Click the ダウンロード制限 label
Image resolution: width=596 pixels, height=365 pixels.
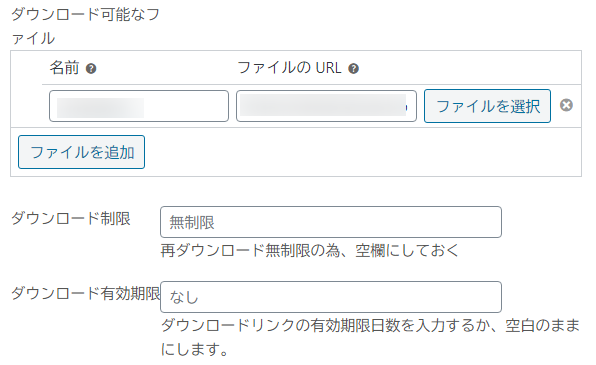[71, 219]
